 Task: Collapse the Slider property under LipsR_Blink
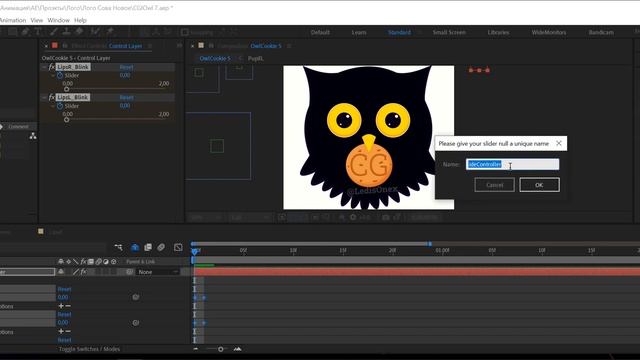click(53, 76)
